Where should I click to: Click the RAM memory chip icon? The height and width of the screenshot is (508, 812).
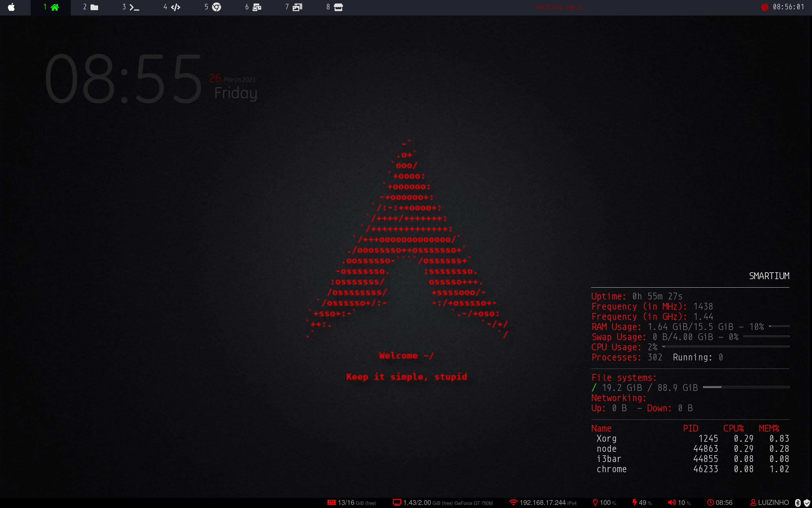tap(332, 502)
